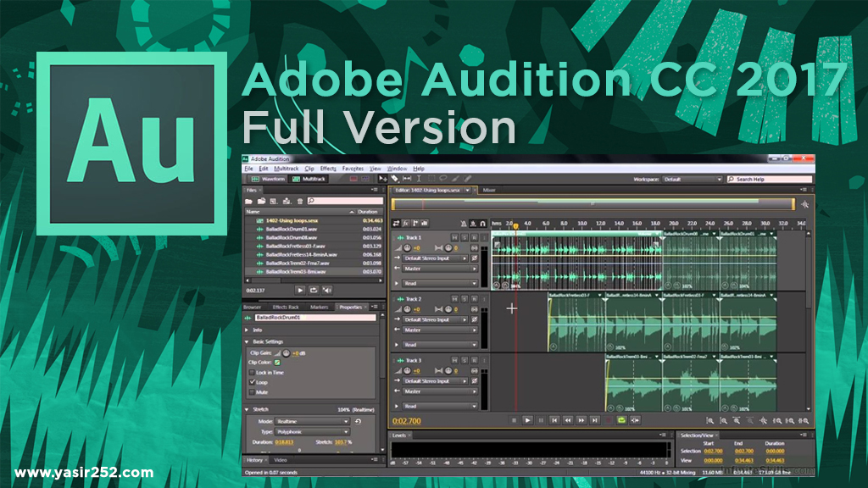Toggle transport Loop Playback button

pos(621,420)
